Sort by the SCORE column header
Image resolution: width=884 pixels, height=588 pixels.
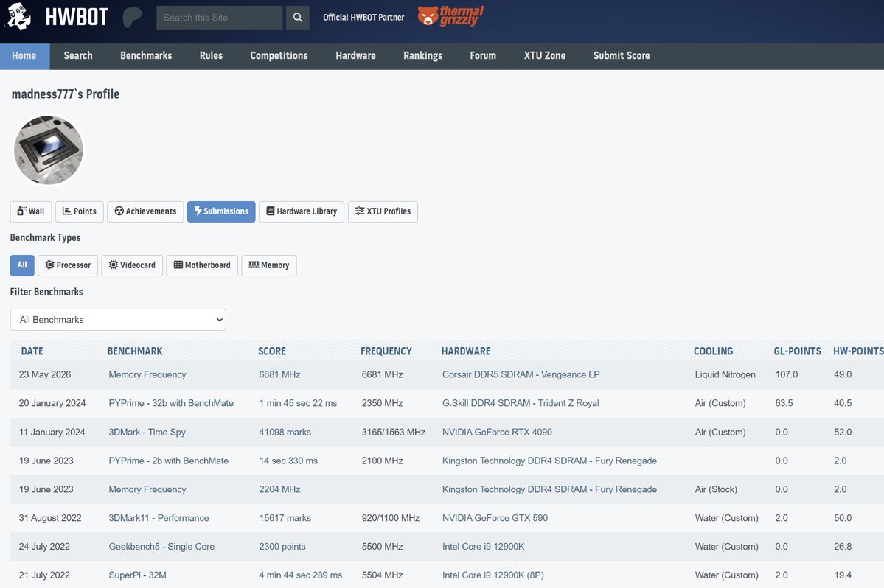coord(272,351)
